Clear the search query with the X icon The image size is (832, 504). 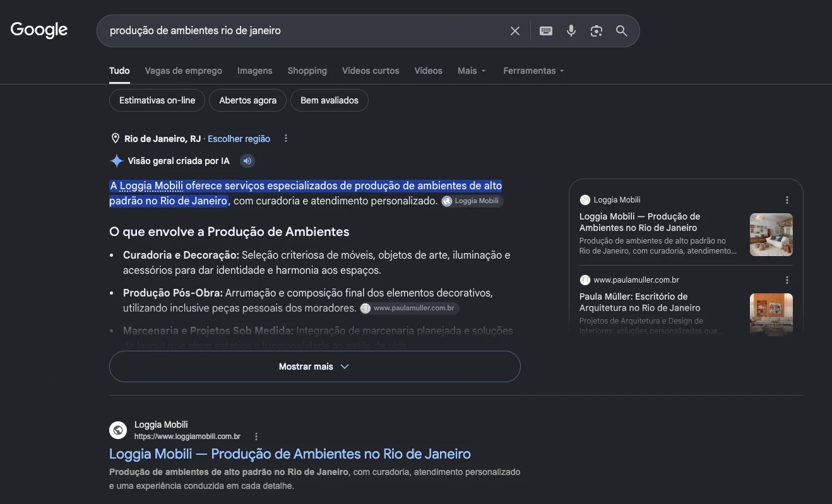[515, 31]
